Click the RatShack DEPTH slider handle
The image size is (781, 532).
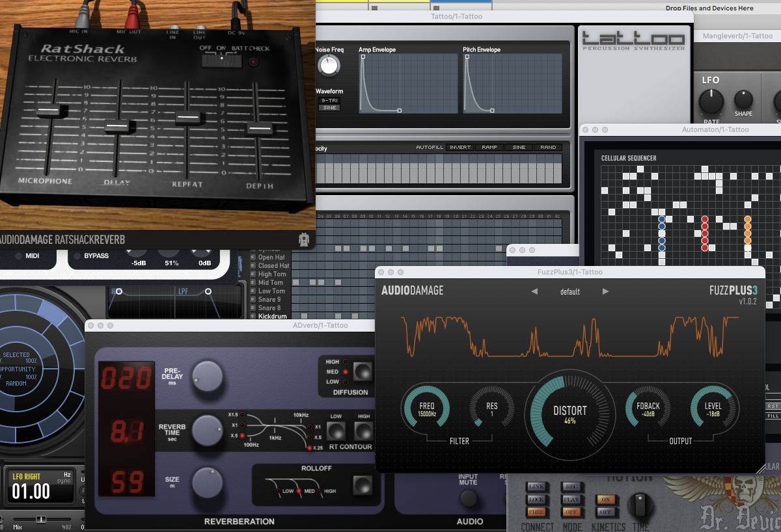pos(258,129)
